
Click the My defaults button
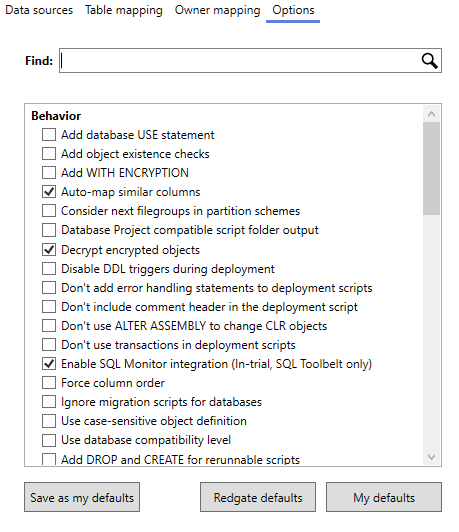pyautogui.click(x=384, y=497)
